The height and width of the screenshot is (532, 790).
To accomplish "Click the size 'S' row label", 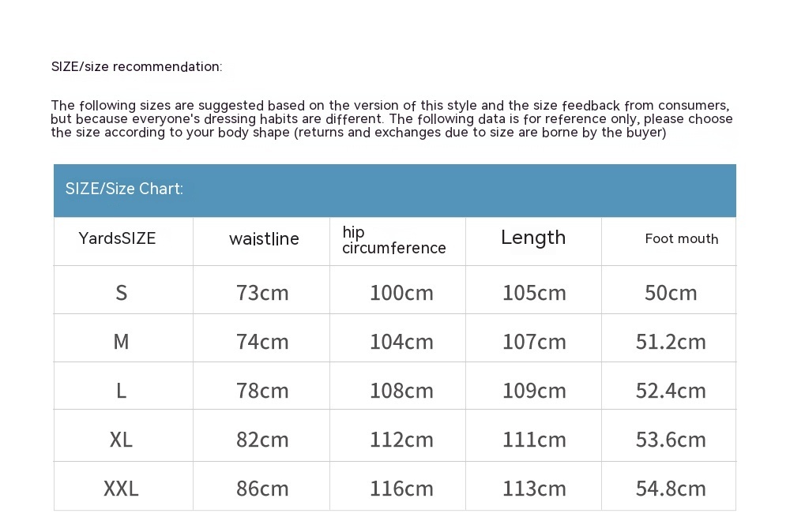I will (x=121, y=293).
